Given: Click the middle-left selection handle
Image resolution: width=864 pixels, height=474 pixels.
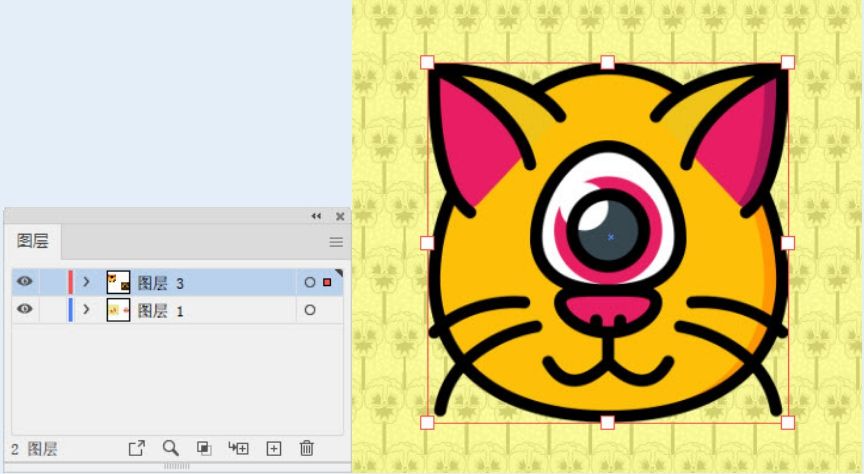Looking at the screenshot, I should point(427,243).
